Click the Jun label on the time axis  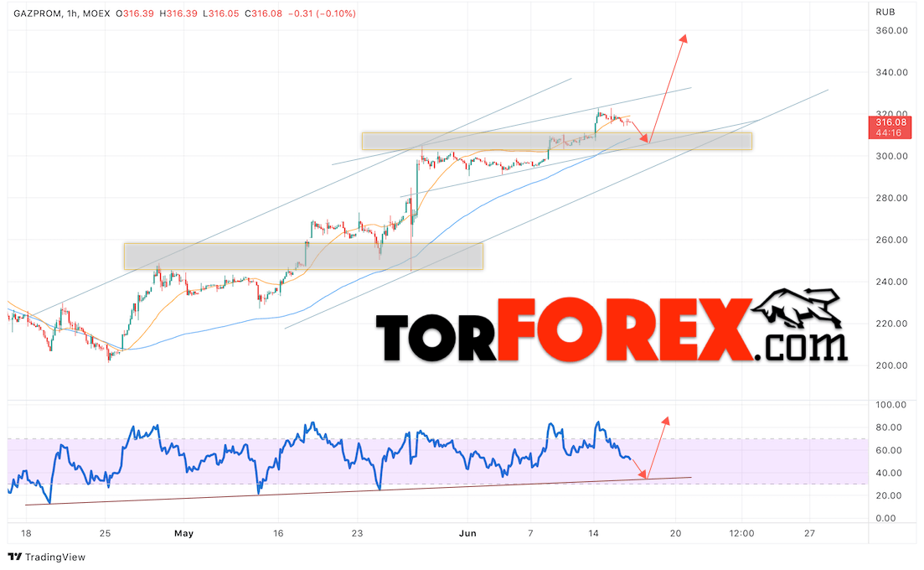click(467, 533)
